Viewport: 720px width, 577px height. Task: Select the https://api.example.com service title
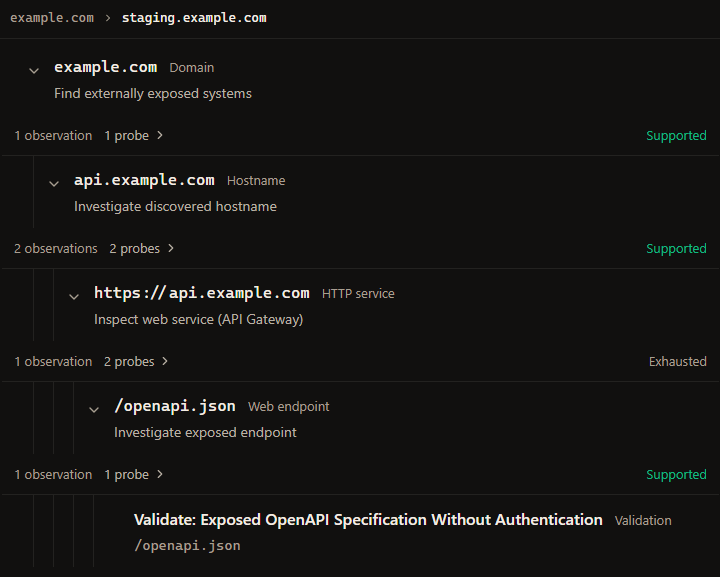[x=202, y=293]
